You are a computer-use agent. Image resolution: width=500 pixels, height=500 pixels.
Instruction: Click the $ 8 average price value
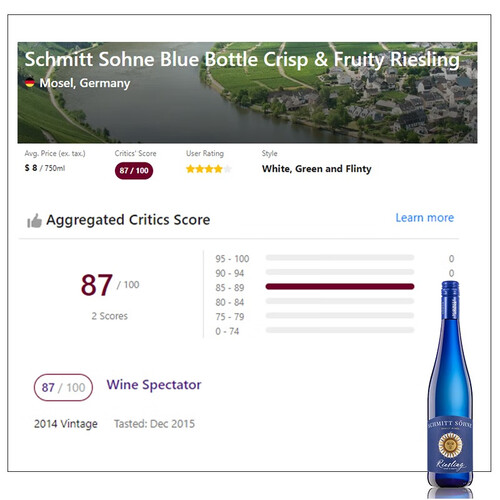[x=31, y=168]
